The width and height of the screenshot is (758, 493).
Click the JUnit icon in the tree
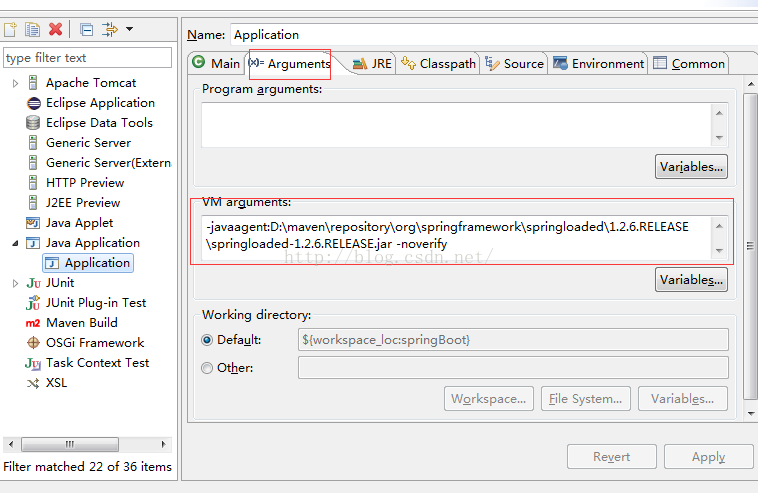coord(33,283)
